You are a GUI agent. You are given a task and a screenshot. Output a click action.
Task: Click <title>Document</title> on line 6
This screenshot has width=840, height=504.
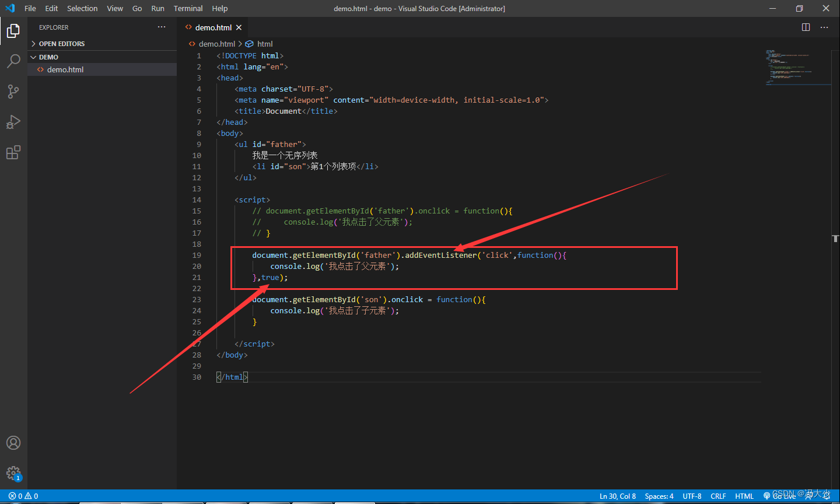click(286, 111)
